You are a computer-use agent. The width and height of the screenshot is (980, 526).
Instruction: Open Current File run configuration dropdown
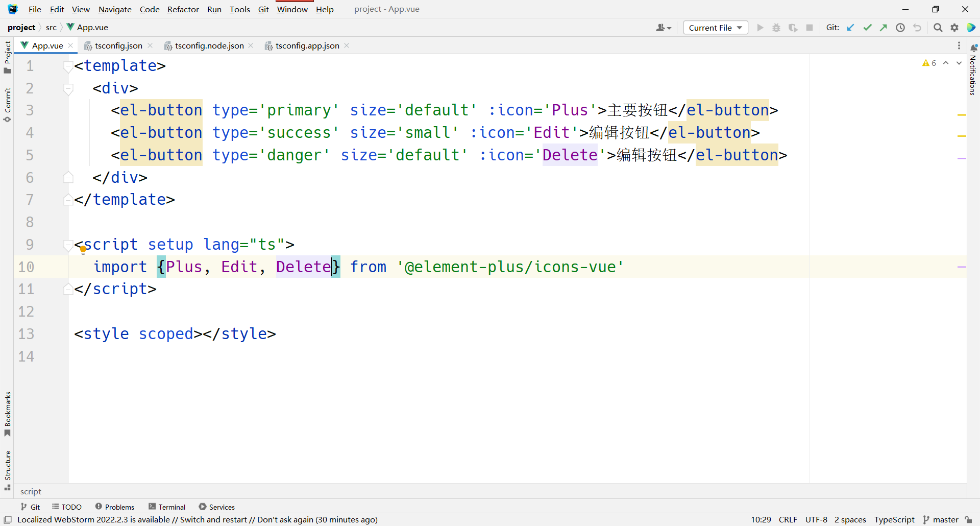716,28
